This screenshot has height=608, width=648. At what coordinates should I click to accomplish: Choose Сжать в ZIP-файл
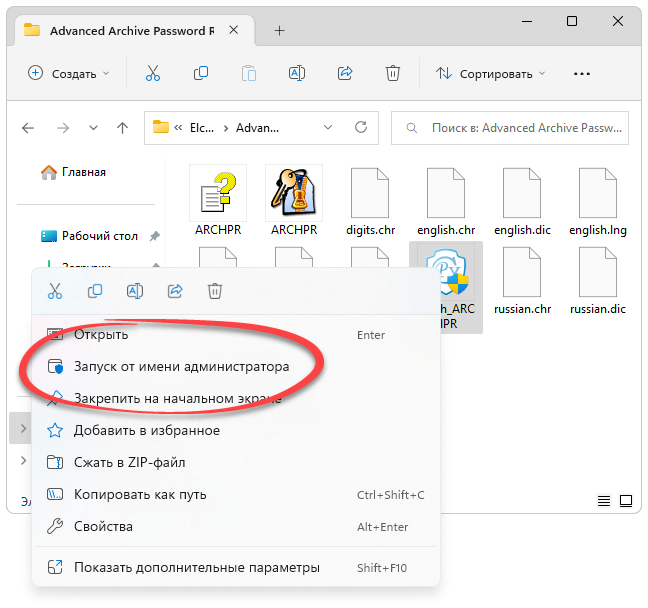(236, 462)
